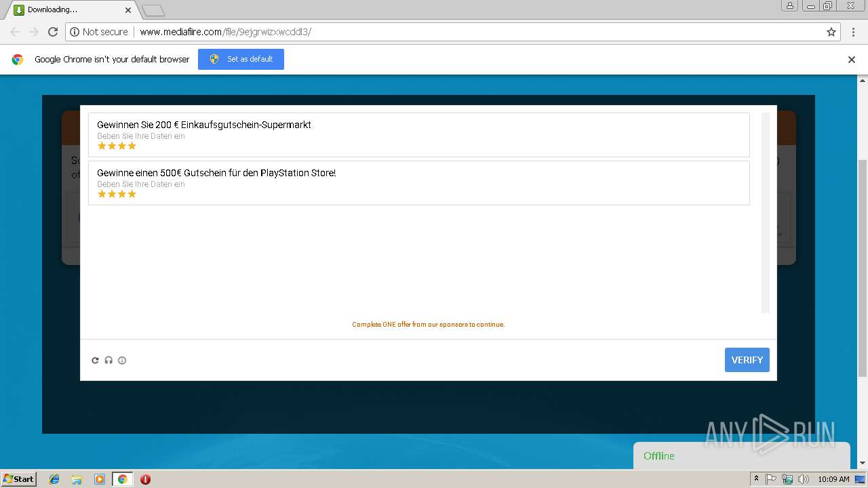Click the 10:09 AM clock
Screen dimensions: 868x488
pos(833,479)
